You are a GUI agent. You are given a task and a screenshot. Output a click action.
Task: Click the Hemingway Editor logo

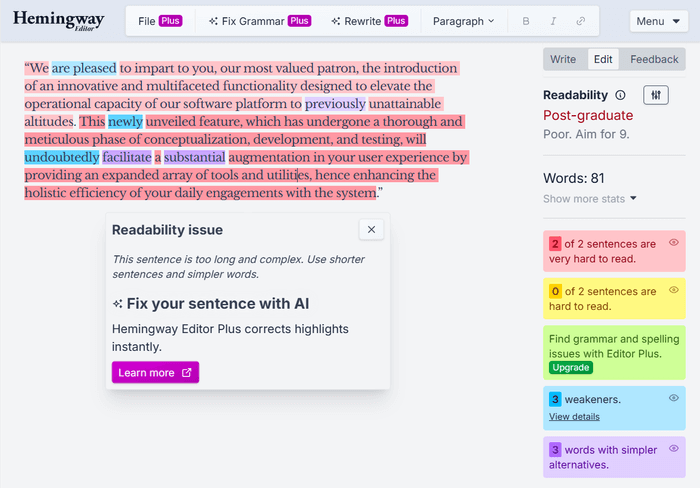click(58, 21)
